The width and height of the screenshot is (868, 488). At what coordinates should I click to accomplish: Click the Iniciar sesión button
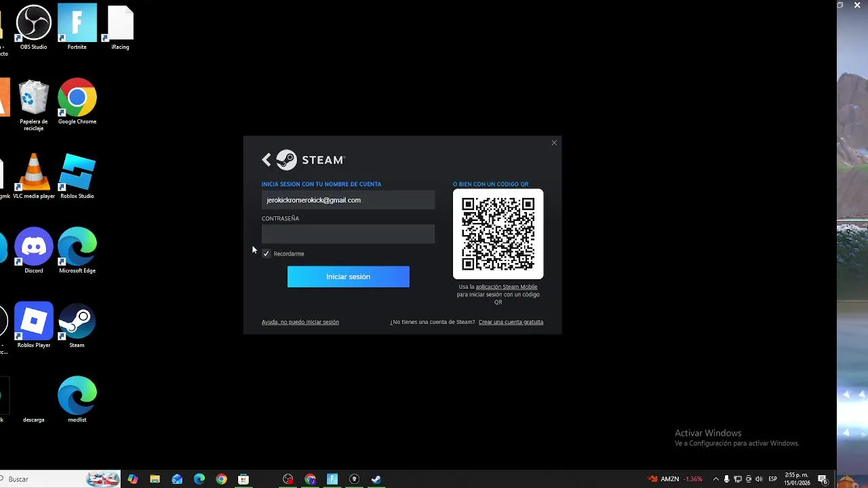348,277
